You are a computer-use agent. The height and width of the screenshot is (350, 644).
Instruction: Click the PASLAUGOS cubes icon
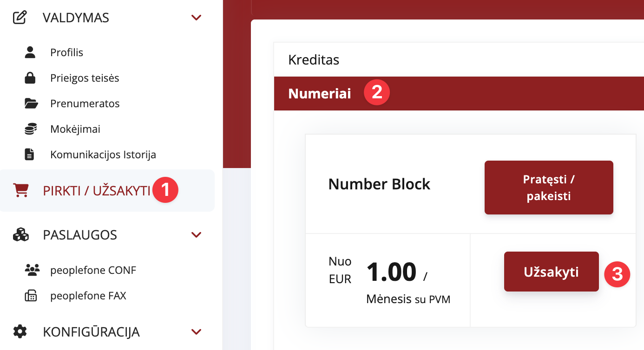20,235
